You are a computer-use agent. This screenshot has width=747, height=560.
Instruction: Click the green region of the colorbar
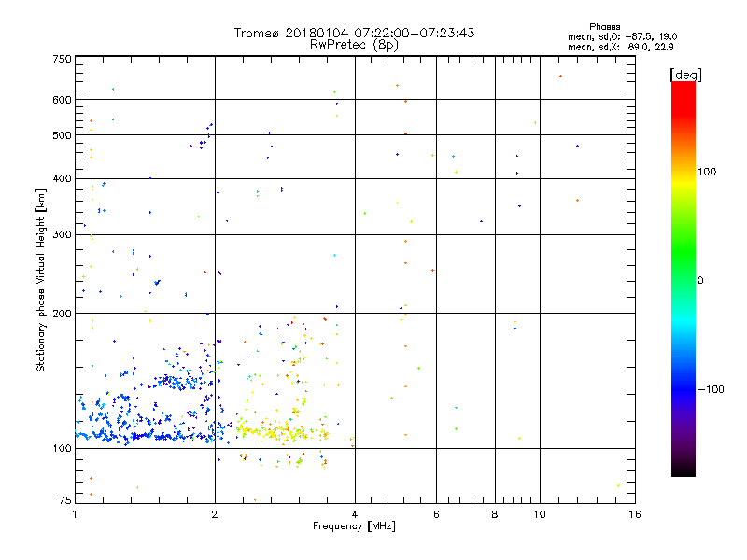(684, 252)
